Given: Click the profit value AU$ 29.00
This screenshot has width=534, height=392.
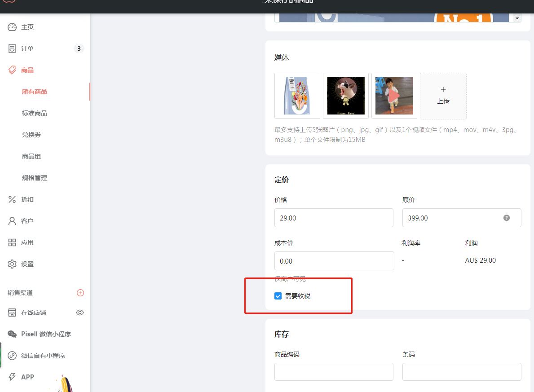Looking at the screenshot, I should [480, 260].
